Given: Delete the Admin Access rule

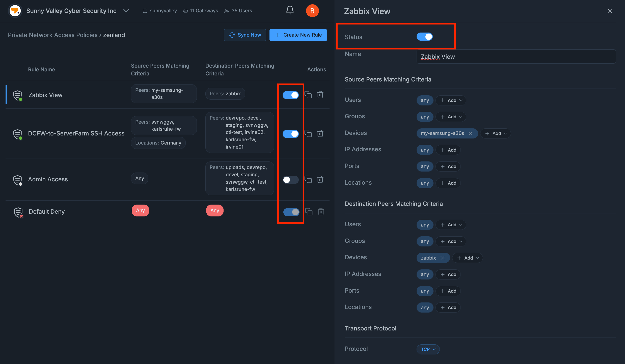Looking at the screenshot, I should point(320,179).
